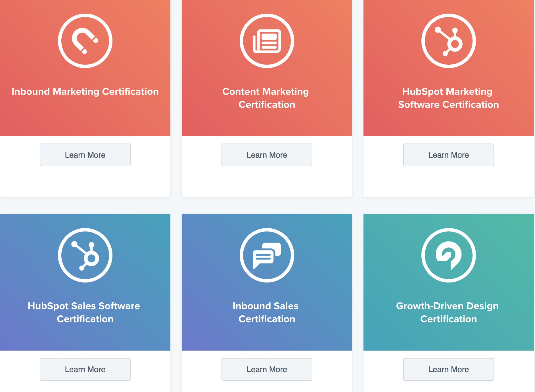The height and width of the screenshot is (392, 535).
Task: Learn more about Inbound Marketing Certification
Action: [85, 155]
